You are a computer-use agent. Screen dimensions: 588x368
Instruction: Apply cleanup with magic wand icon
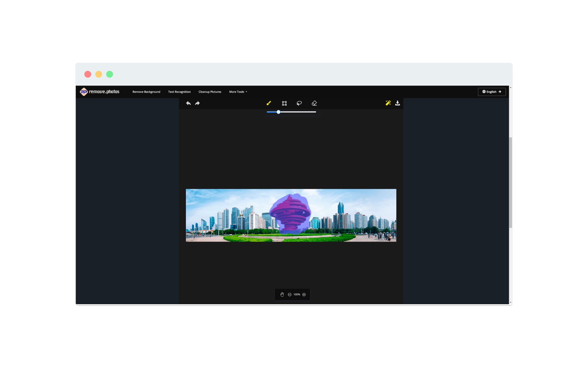tap(388, 103)
